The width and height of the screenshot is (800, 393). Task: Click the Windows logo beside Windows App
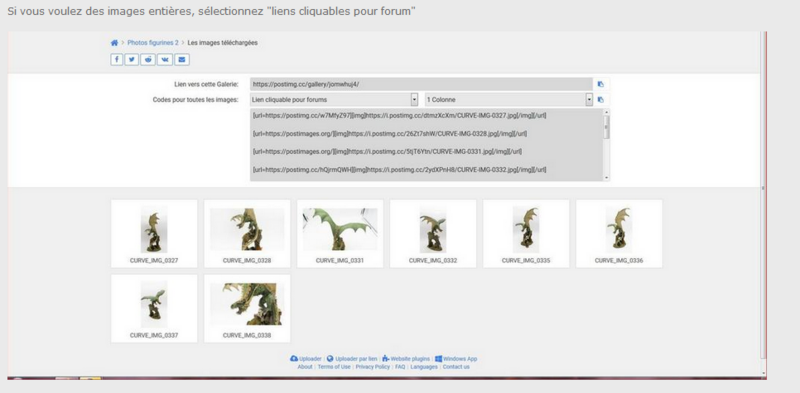[x=438, y=359]
